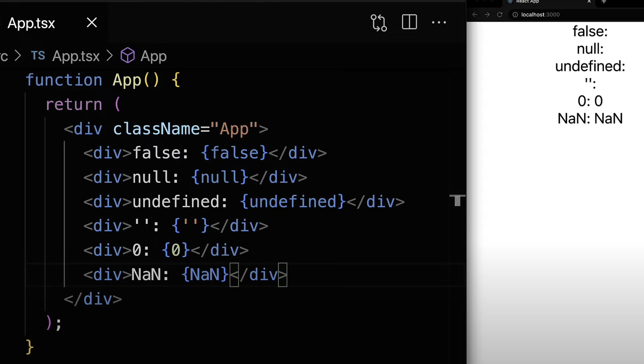Open a new browser tab with plus
This screenshot has width=644, height=364.
pyautogui.click(x=604, y=2)
